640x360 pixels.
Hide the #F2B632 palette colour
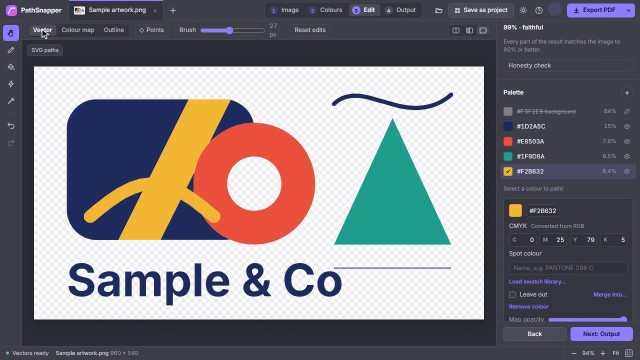627,171
